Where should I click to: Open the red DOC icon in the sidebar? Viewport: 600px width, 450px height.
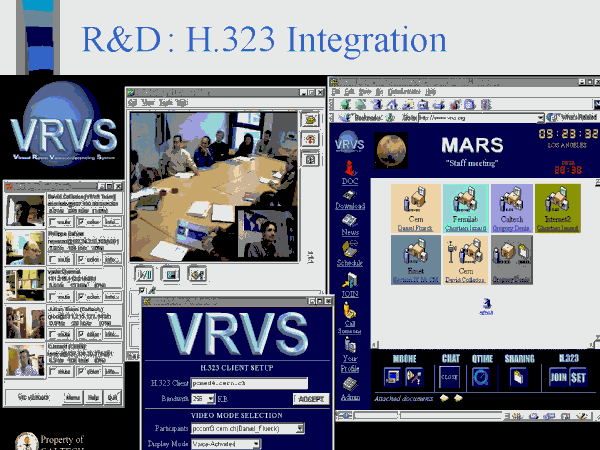pyautogui.click(x=350, y=168)
